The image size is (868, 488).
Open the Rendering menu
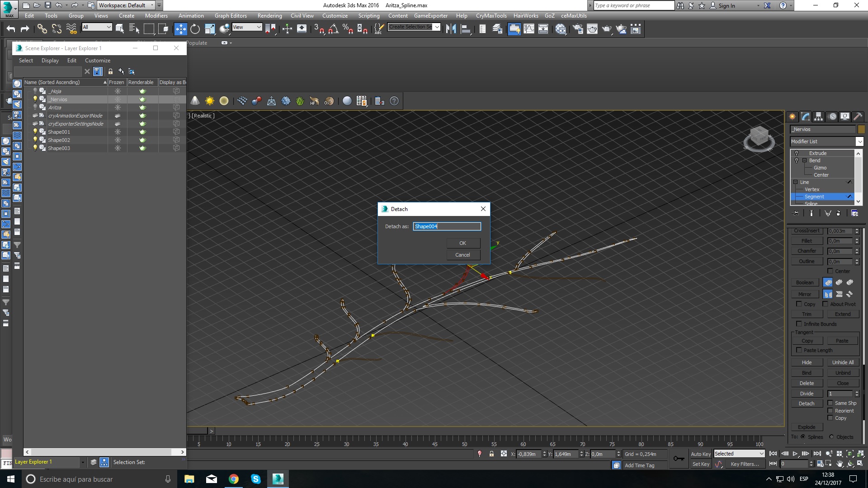click(x=269, y=15)
